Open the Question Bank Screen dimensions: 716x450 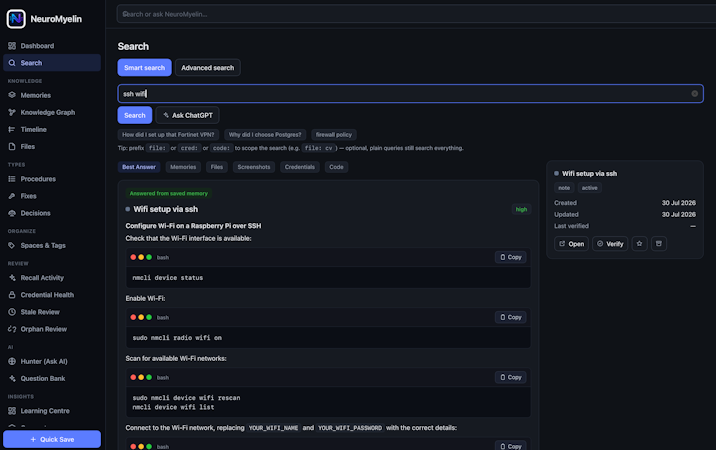(x=52, y=378)
